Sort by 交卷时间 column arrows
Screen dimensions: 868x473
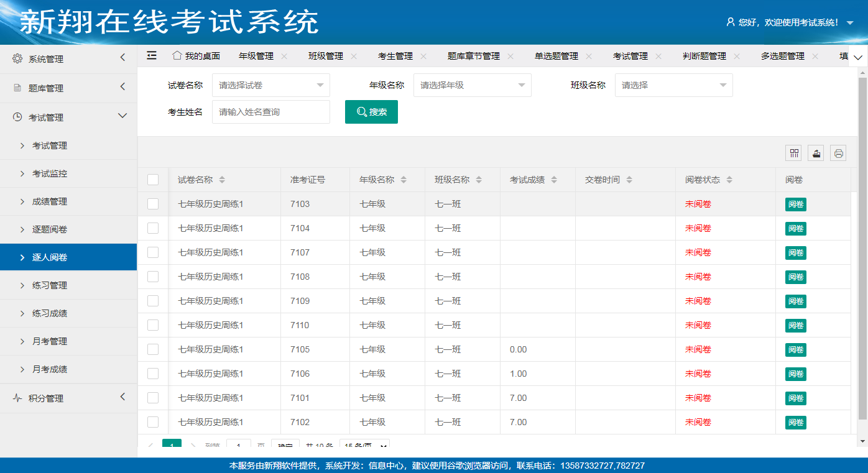(629, 180)
